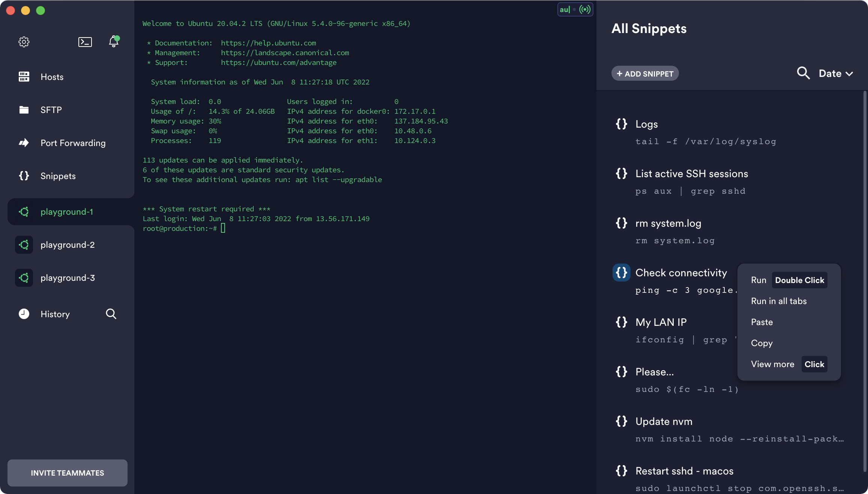The height and width of the screenshot is (494, 868).
Task: Click the ADD SNIPPET button
Action: coord(645,73)
